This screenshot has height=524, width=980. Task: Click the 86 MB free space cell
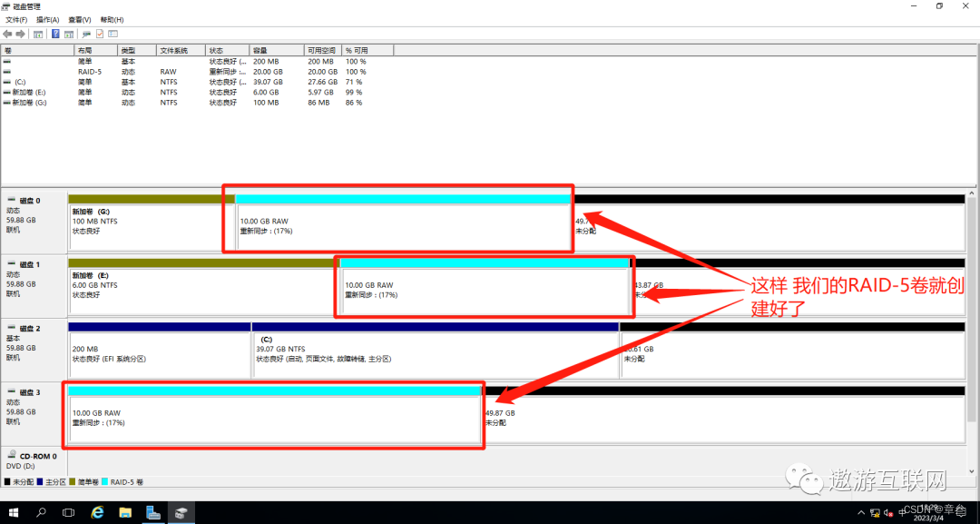318,103
